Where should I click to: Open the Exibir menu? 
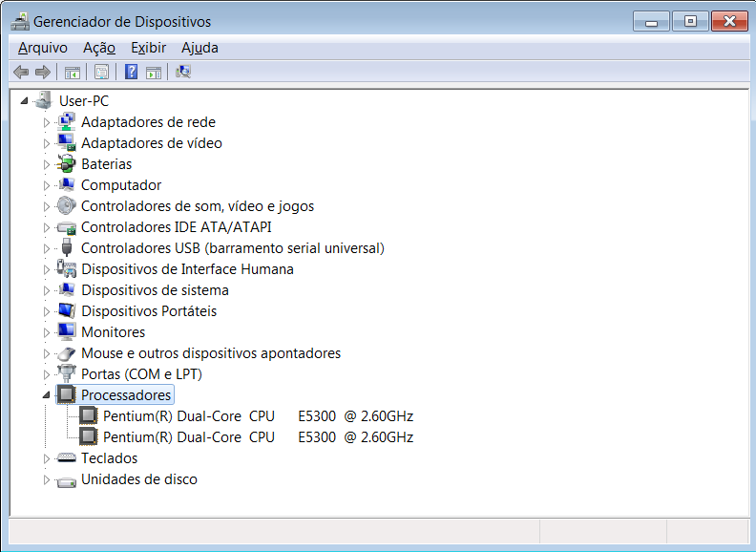point(149,48)
